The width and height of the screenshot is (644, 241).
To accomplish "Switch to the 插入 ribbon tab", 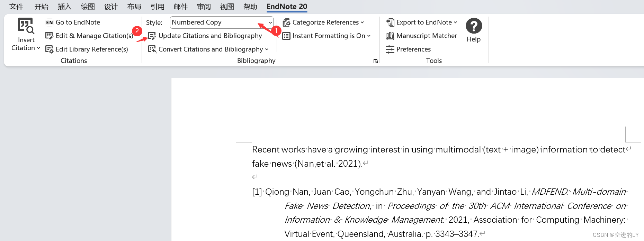I will (64, 7).
